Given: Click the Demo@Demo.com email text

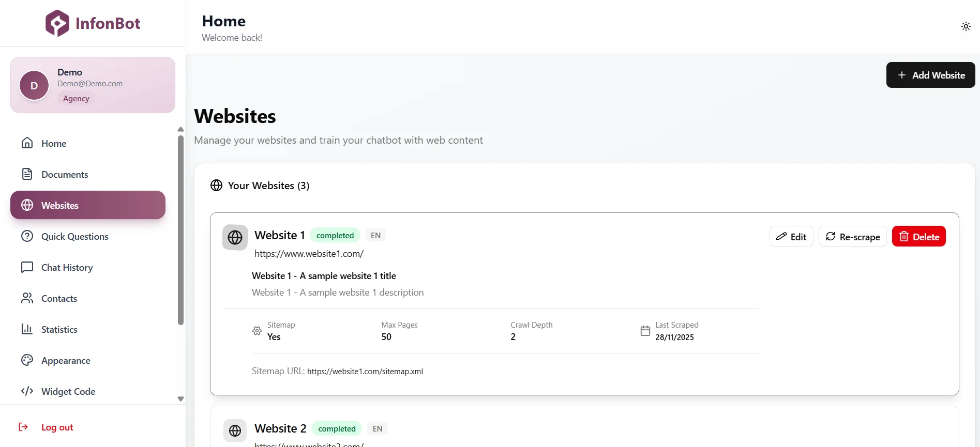Looking at the screenshot, I should tap(90, 83).
